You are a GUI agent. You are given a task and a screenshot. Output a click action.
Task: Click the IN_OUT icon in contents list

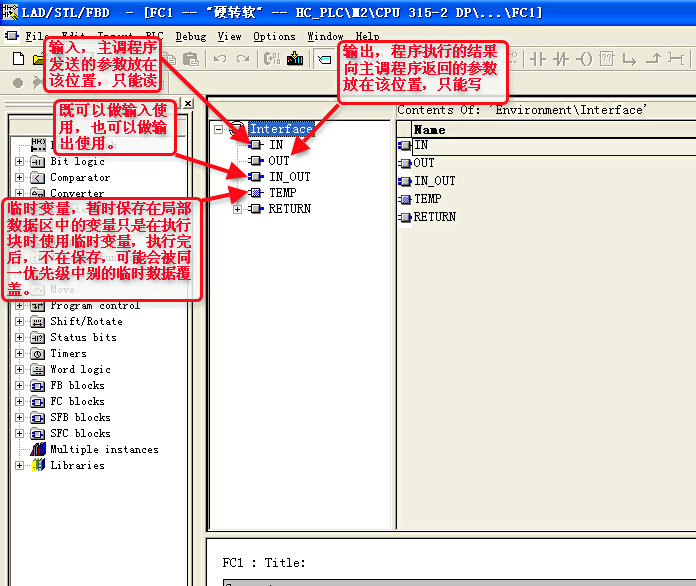[405, 181]
